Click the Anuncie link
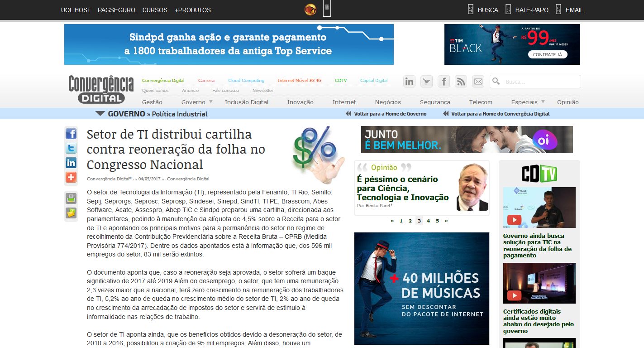This screenshot has height=348, width=644. [191, 91]
